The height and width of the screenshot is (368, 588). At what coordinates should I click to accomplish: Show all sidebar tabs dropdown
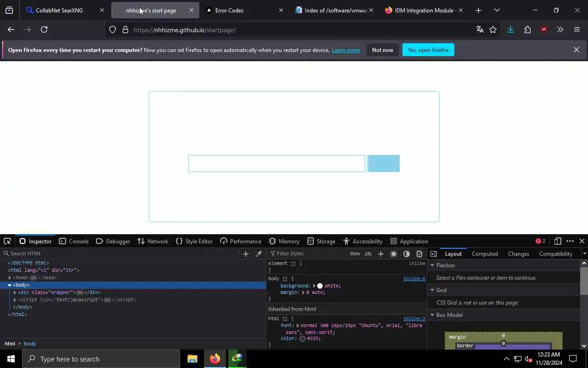click(x=584, y=253)
